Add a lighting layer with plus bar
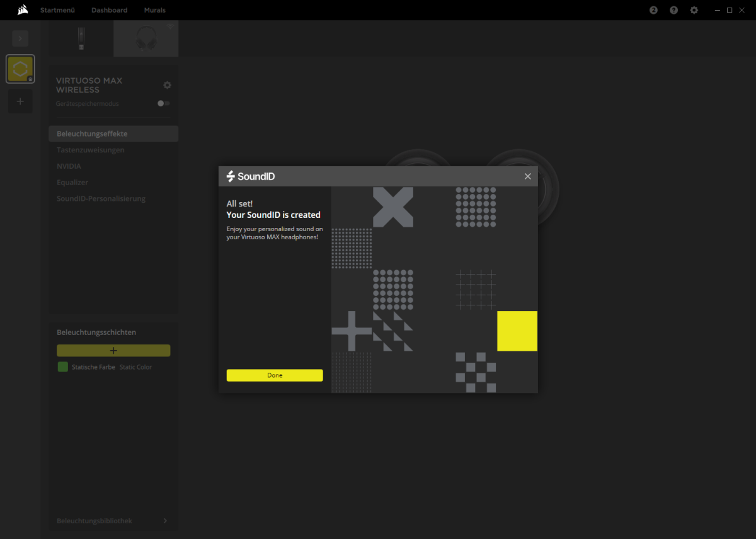756x539 pixels. tap(113, 351)
